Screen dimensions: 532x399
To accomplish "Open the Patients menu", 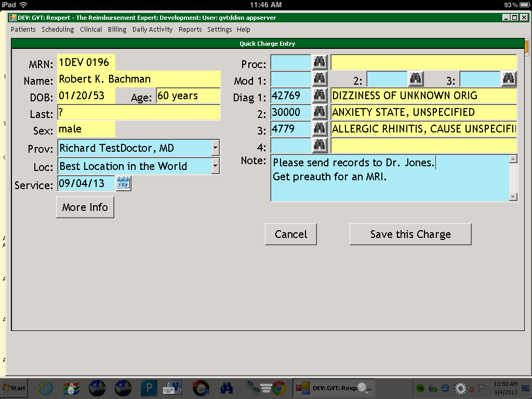I will point(23,30).
